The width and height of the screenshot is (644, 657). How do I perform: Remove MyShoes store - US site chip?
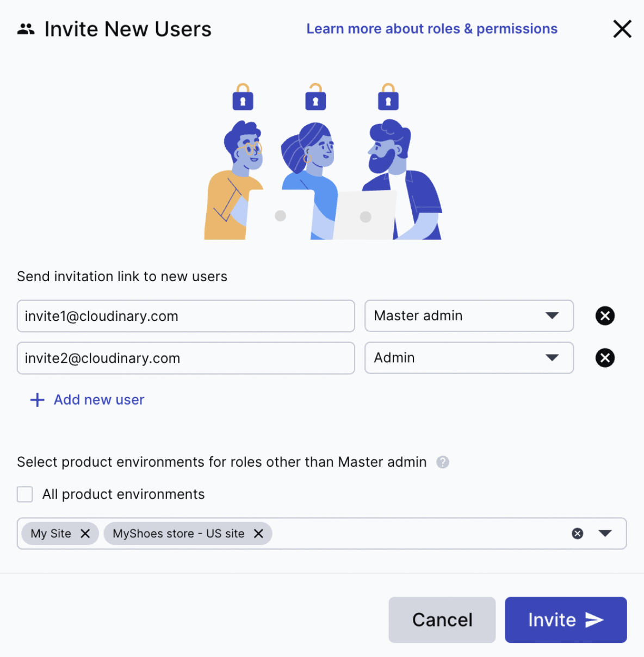click(259, 534)
